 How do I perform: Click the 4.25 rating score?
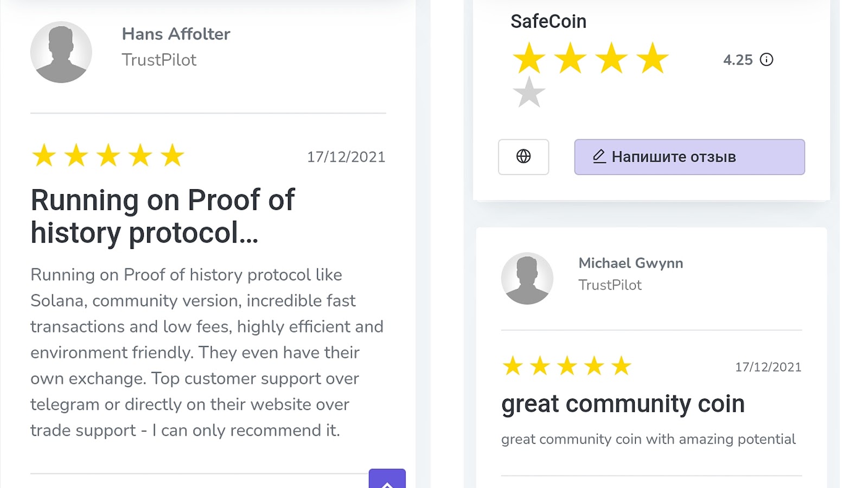pyautogui.click(x=738, y=60)
